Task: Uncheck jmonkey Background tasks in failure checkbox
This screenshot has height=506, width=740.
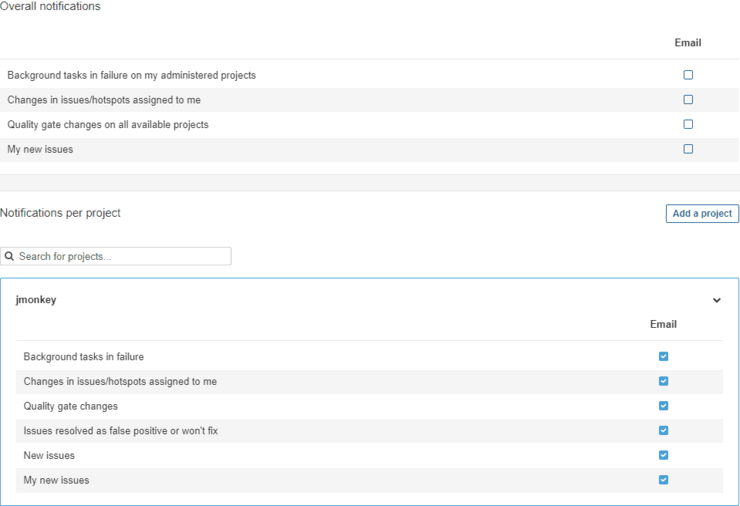Action: [x=664, y=357]
